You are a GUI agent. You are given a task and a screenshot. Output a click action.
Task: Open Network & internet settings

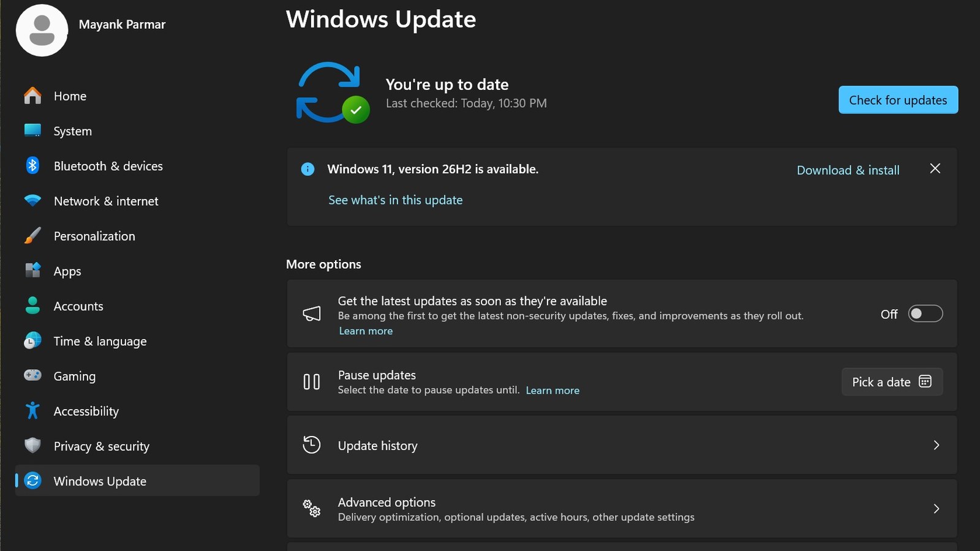pos(137,201)
